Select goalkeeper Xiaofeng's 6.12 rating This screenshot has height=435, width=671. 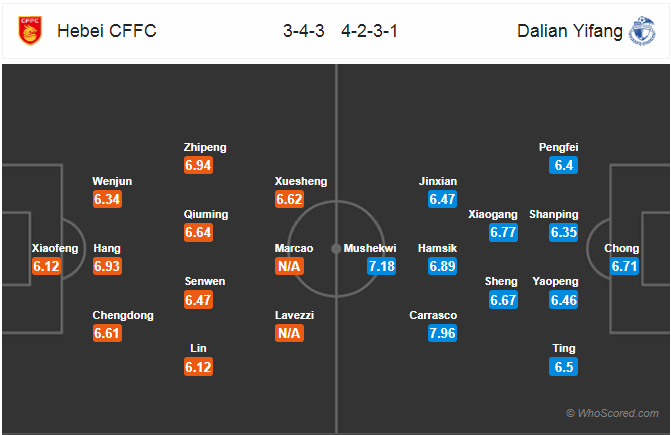(x=46, y=266)
